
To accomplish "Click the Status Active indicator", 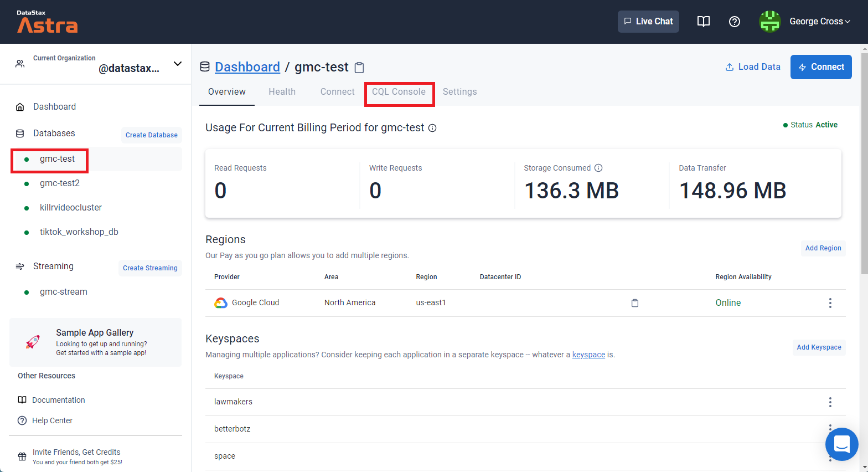I will [x=810, y=125].
